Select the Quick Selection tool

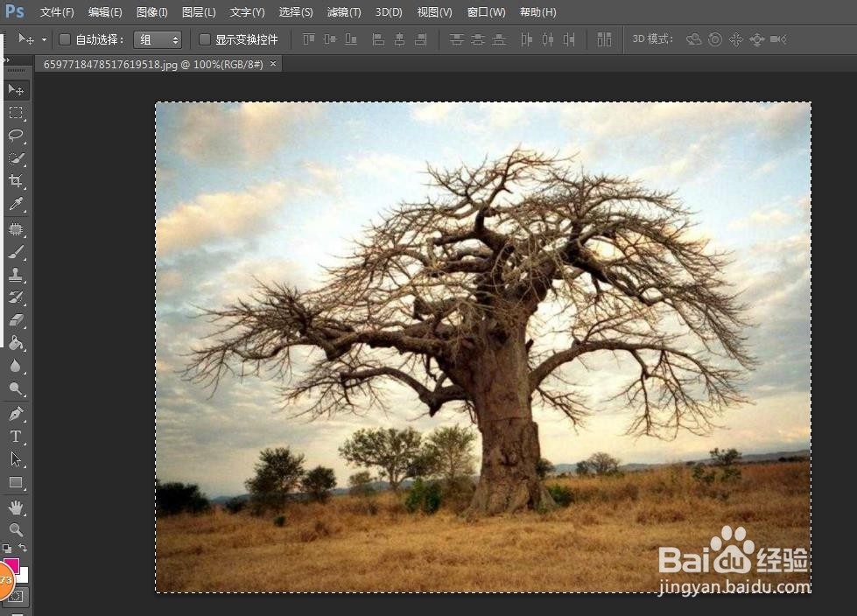(16, 158)
